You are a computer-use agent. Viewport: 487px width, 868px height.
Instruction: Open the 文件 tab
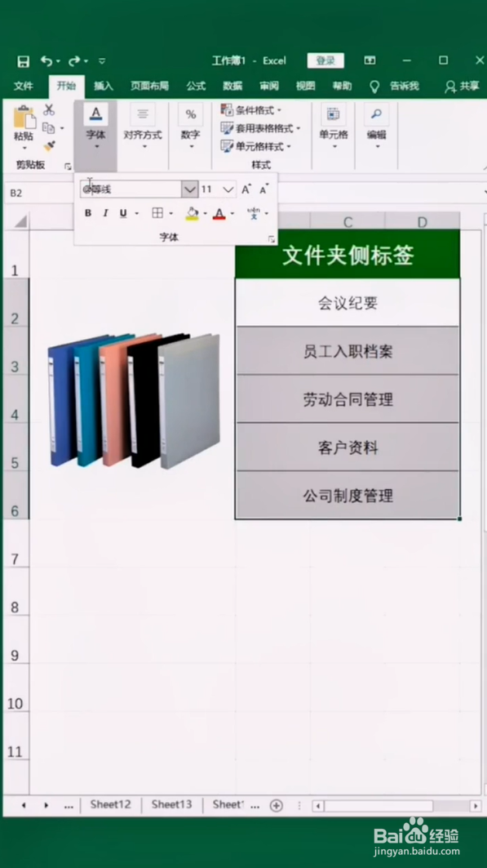[x=23, y=86]
